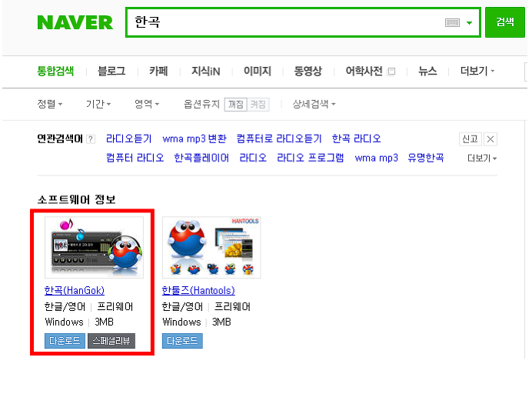This screenshot has height=394, width=532.
Task: Click the 어학사전 new-window icon
Action: click(391, 72)
